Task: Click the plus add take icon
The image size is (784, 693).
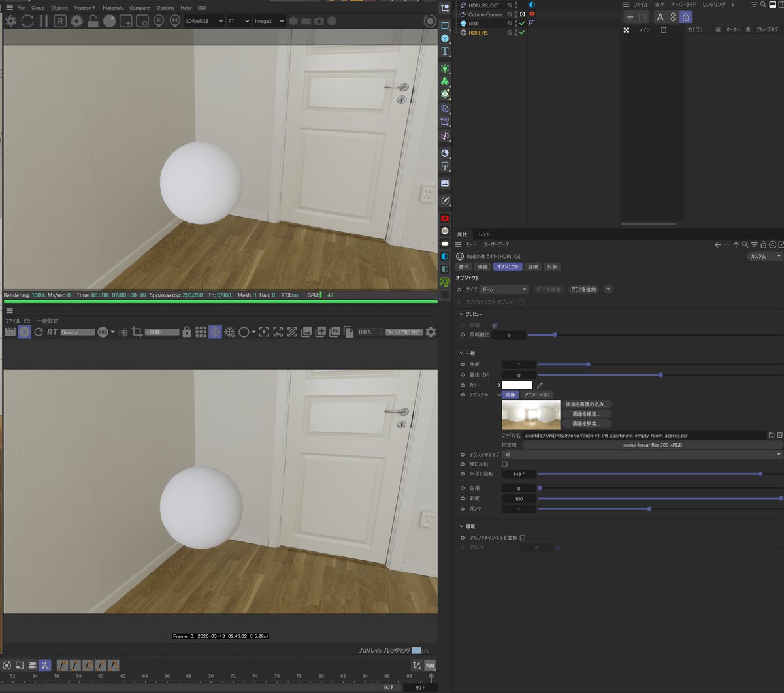Action: (630, 17)
